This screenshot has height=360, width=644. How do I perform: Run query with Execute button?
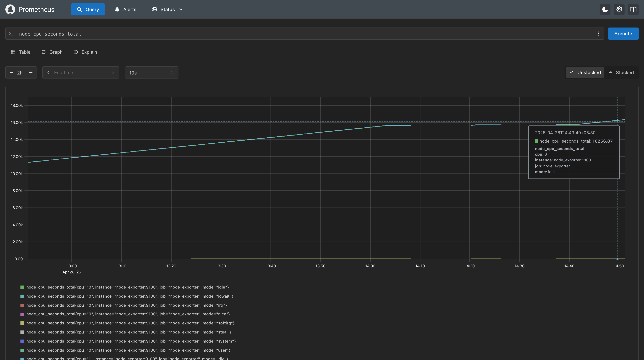pyautogui.click(x=623, y=34)
